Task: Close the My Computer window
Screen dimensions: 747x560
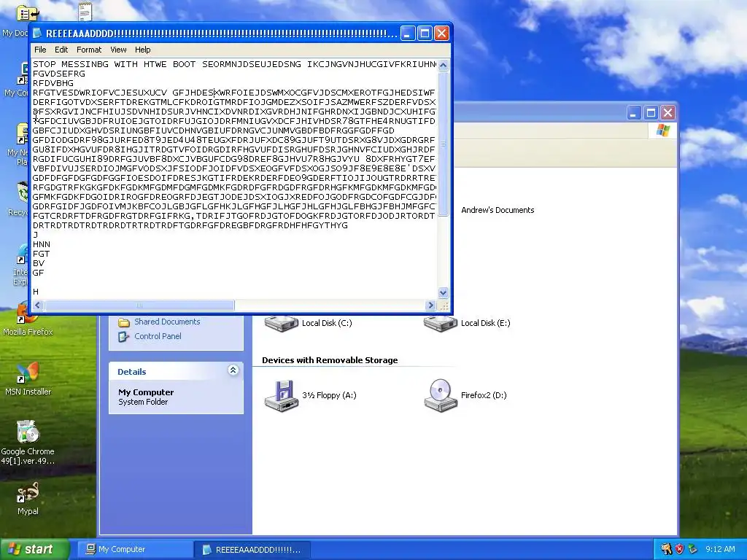Action: click(668, 113)
